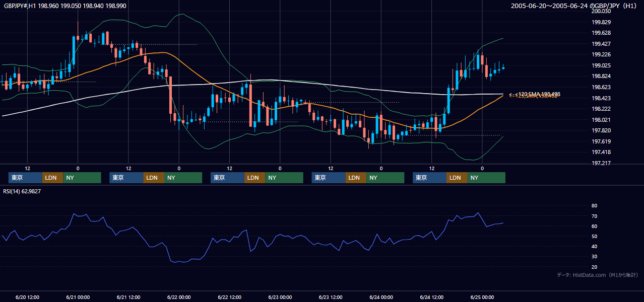Select the LDN session box for 6/21

pos(154,178)
